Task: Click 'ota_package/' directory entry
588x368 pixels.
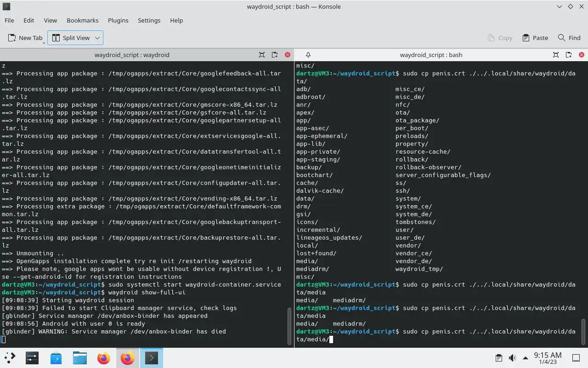Action: (x=417, y=120)
